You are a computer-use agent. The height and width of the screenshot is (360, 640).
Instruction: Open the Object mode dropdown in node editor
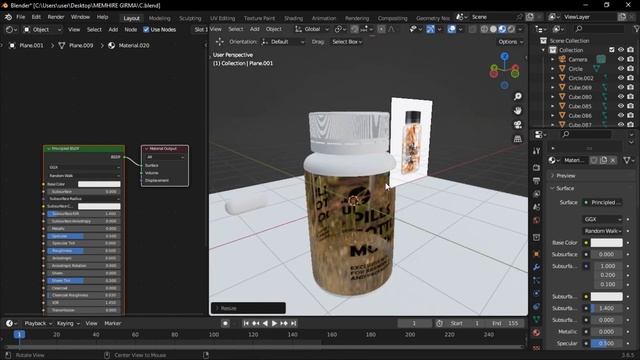(42, 29)
